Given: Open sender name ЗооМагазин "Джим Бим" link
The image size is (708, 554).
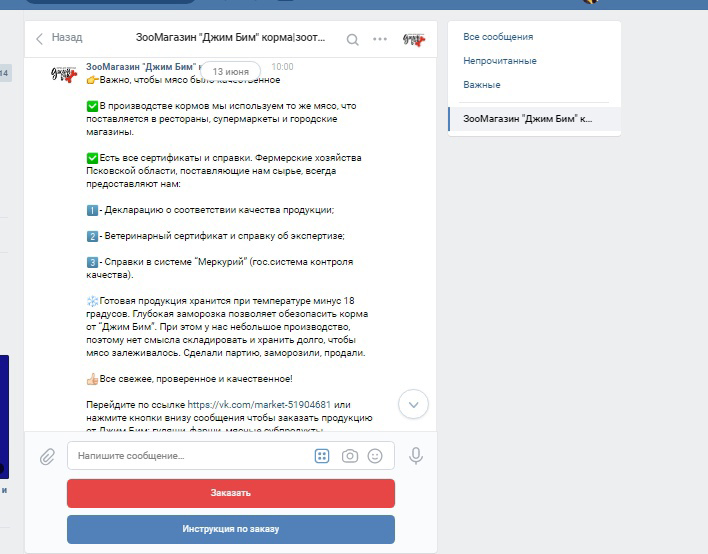Looking at the screenshot, I should click(143, 67).
